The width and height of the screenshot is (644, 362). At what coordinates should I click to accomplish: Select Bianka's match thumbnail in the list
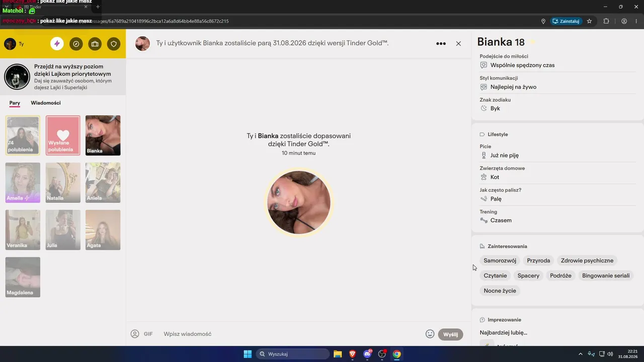click(103, 135)
